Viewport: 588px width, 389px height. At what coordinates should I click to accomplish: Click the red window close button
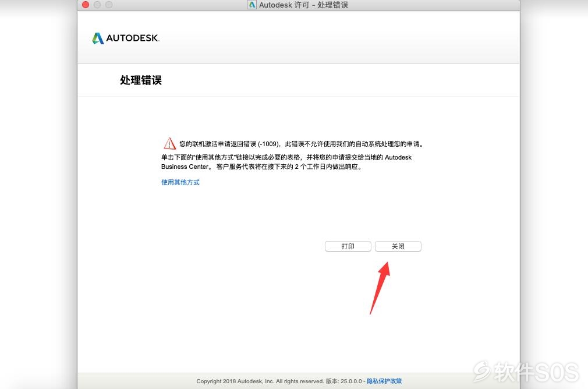pyautogui.click(x=86, y=5)
